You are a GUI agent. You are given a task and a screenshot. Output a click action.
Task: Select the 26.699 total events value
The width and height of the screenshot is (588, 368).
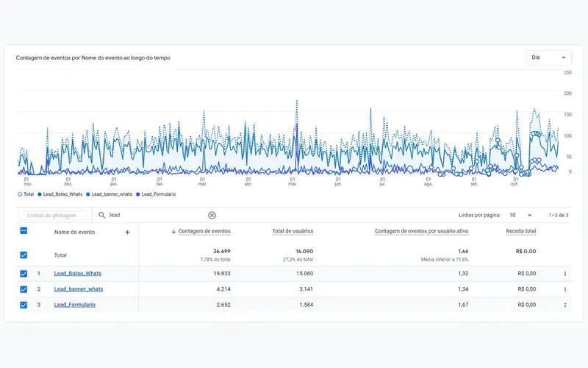click(x=222, y=251)
